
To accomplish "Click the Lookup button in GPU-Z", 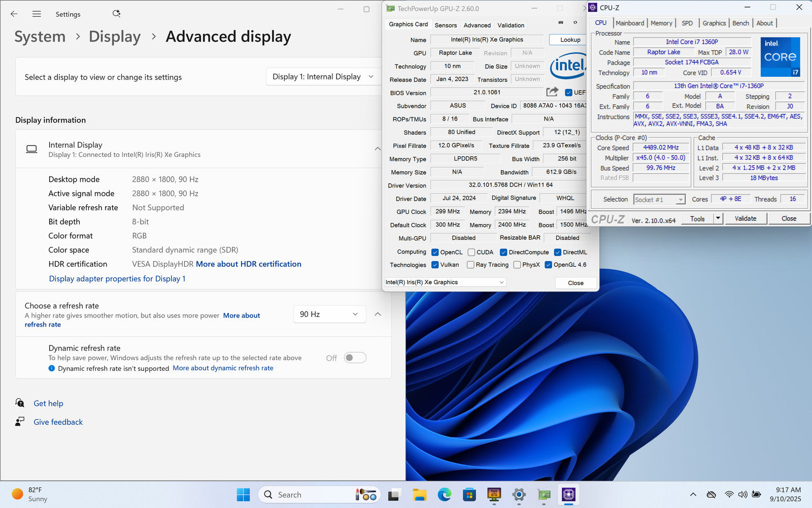I will [x=570, y=40].
